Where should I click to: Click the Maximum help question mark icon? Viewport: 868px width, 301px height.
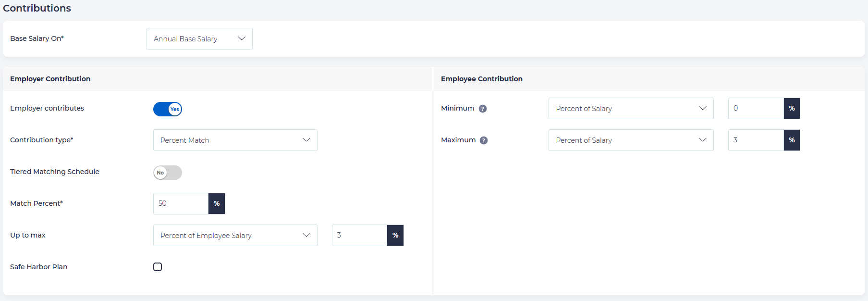click(484, 140)
